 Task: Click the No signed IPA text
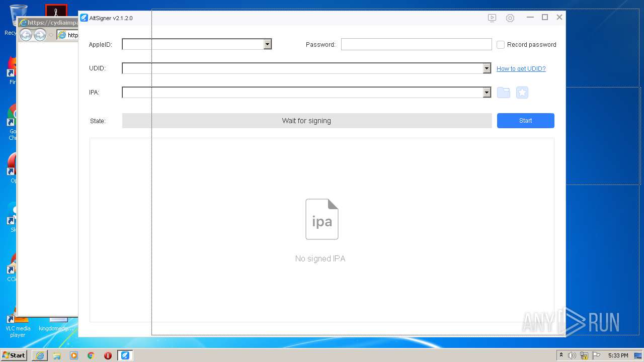[320, 258]
